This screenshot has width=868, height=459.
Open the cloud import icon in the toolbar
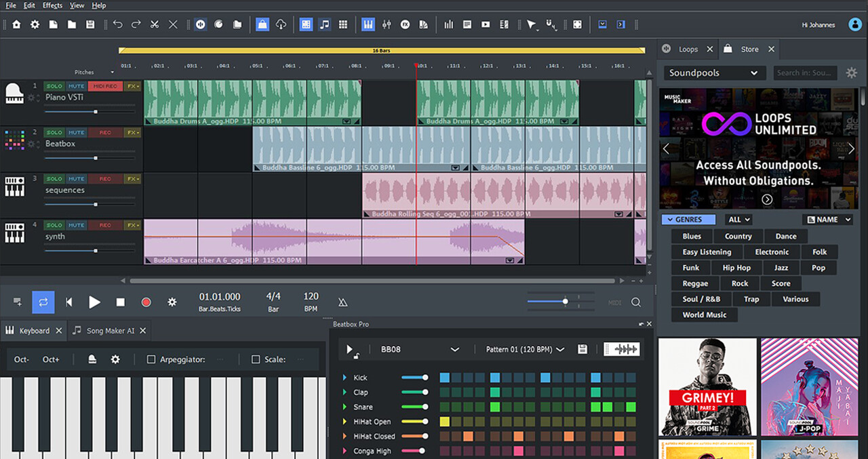(x=280, y=24)
